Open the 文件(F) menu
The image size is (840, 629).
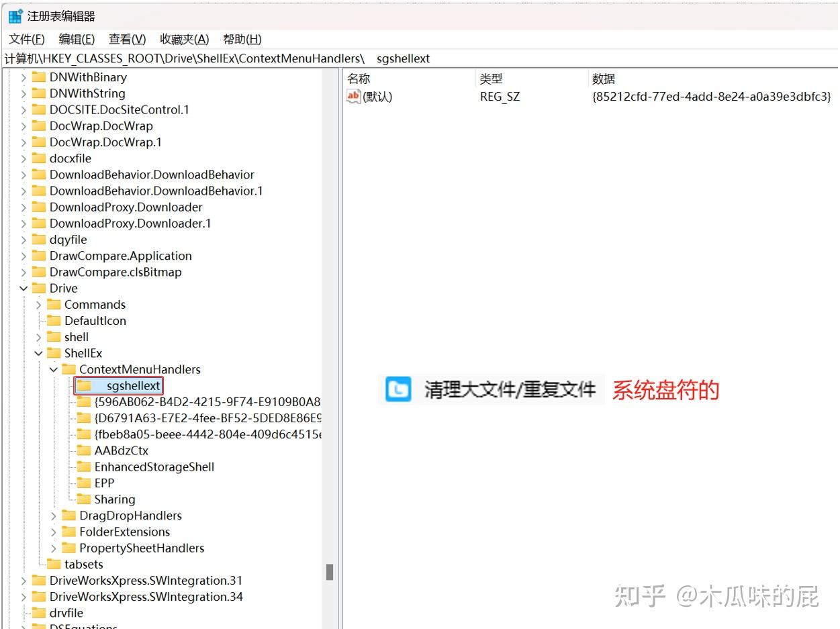27,40
